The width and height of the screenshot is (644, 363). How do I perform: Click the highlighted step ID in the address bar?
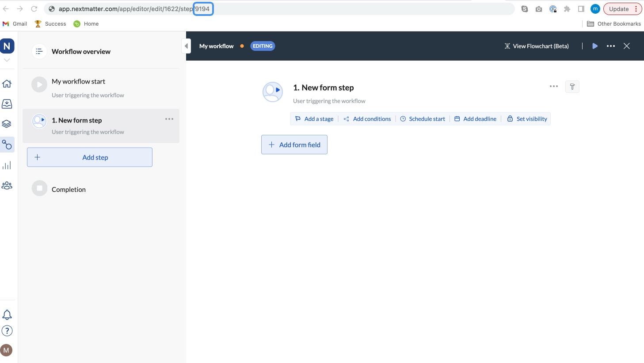pyautogui.click(x=203, y=8)
